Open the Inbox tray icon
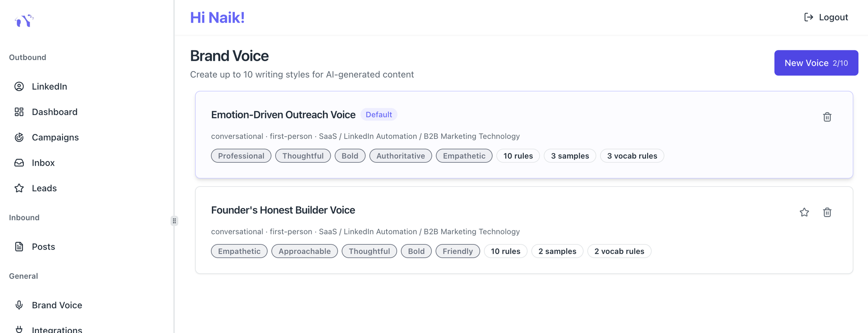The height and width of the screenshot is (333, 868). pyautogui.click(x=19, y=163)
